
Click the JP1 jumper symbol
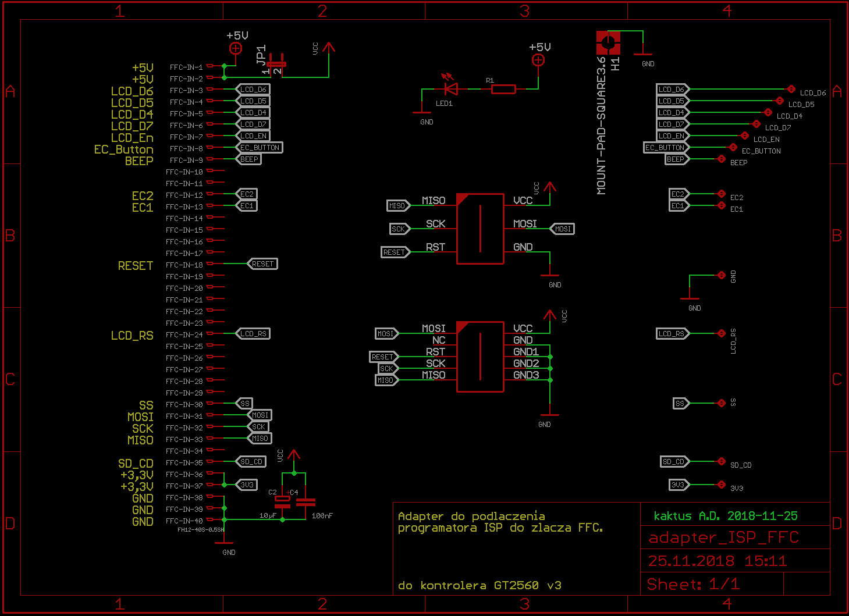pyautogui.click(x=276, y=65)
